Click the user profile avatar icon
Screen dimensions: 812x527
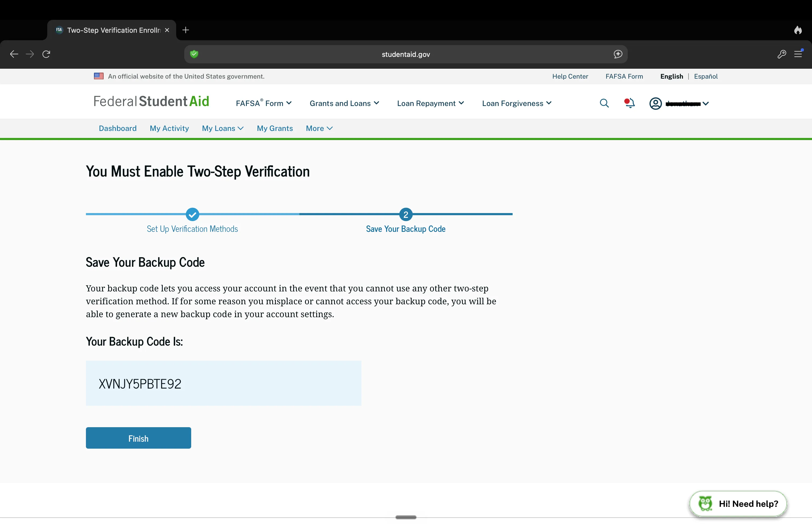655,103
